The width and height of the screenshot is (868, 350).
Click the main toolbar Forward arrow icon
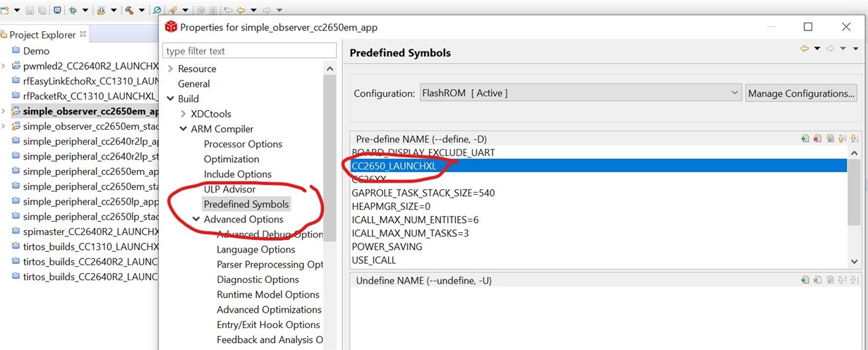pos(267,11)
